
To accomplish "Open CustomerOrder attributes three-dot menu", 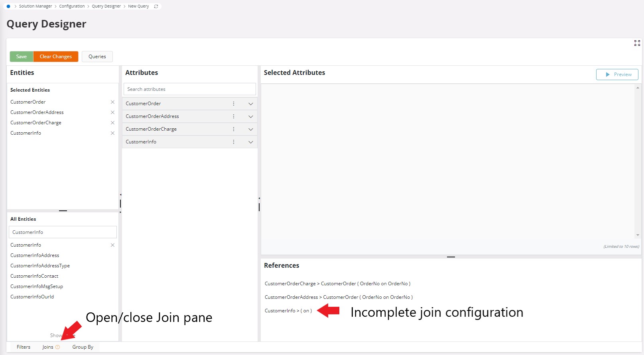I will tap(234, 104).
